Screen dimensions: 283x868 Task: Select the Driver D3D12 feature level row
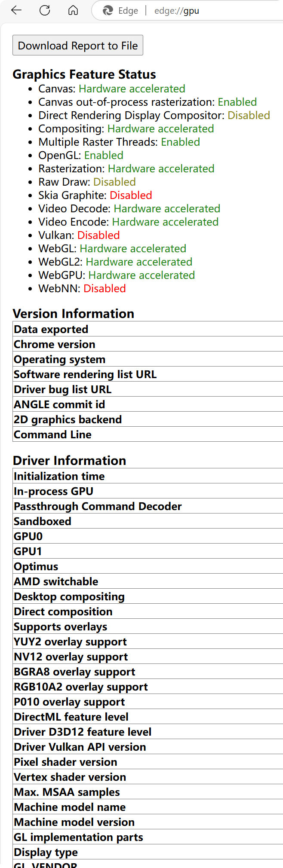tap(83, 732)
